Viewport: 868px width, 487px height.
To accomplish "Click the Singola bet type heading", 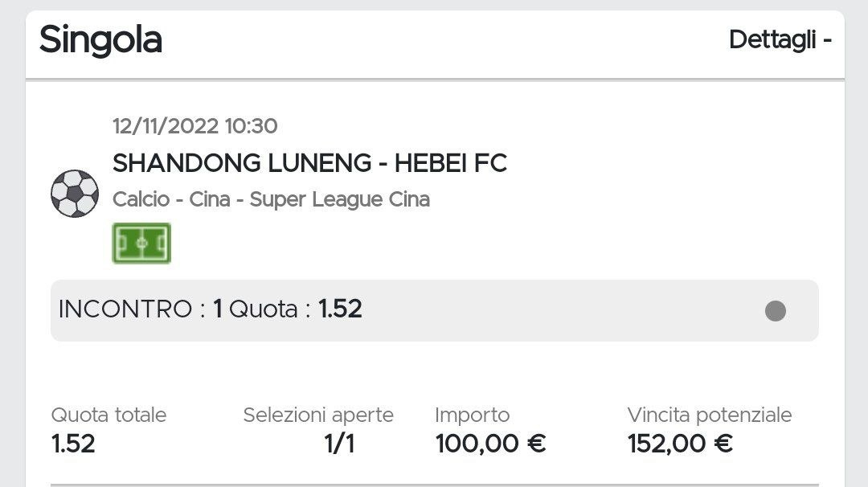I will (x=100, y=39).
